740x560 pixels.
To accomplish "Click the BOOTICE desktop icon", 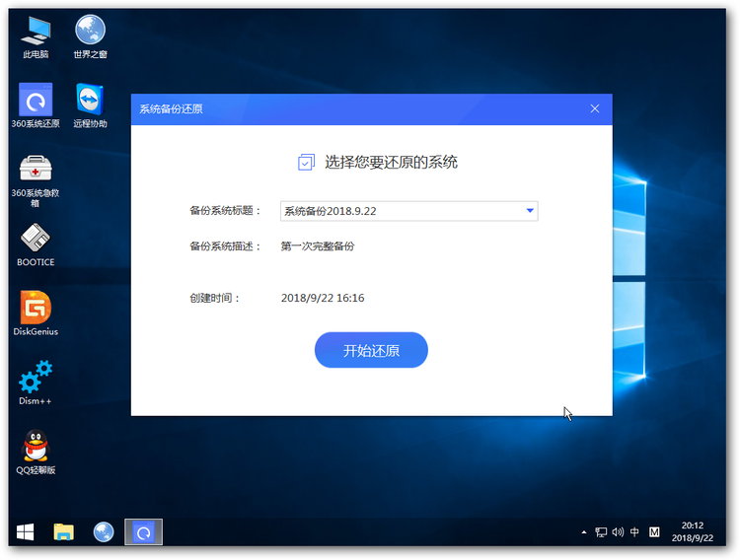I will click(x=36, y=245).
